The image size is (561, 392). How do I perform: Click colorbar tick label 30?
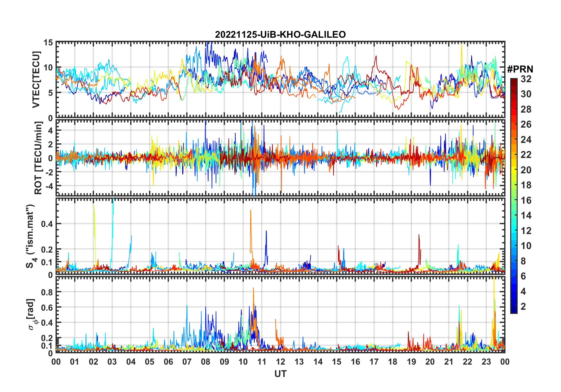coord(526,94)
